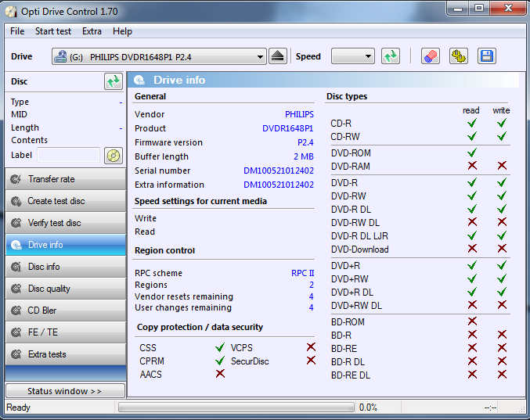
Task: Open the settings icon with yellow gears
Action: 458,56
